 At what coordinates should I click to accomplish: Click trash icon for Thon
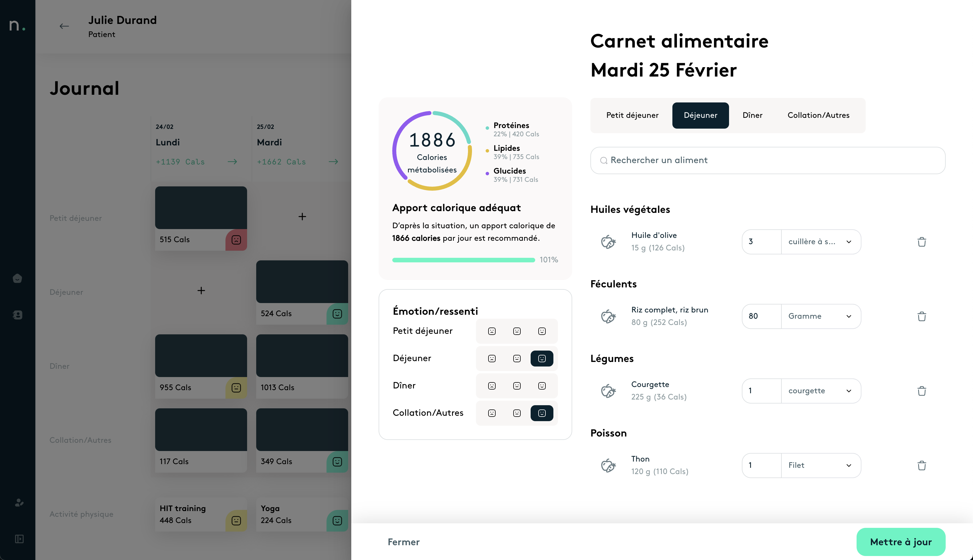point(921,466)
